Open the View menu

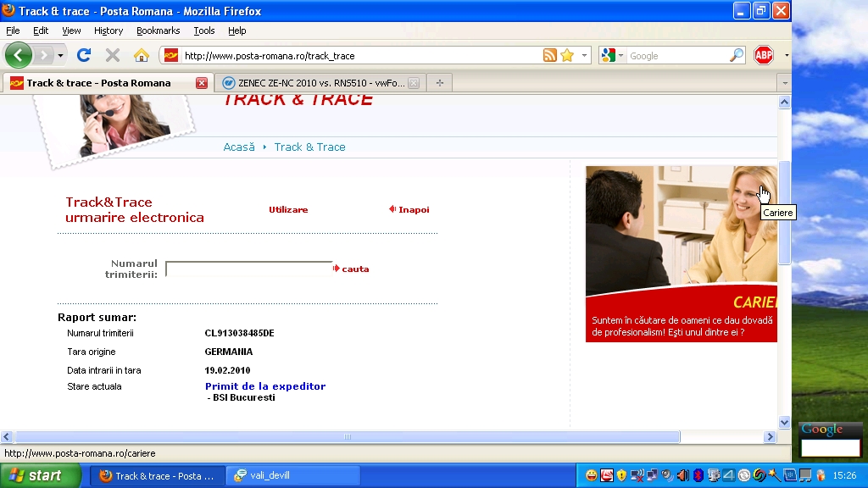tap(71, 30)
